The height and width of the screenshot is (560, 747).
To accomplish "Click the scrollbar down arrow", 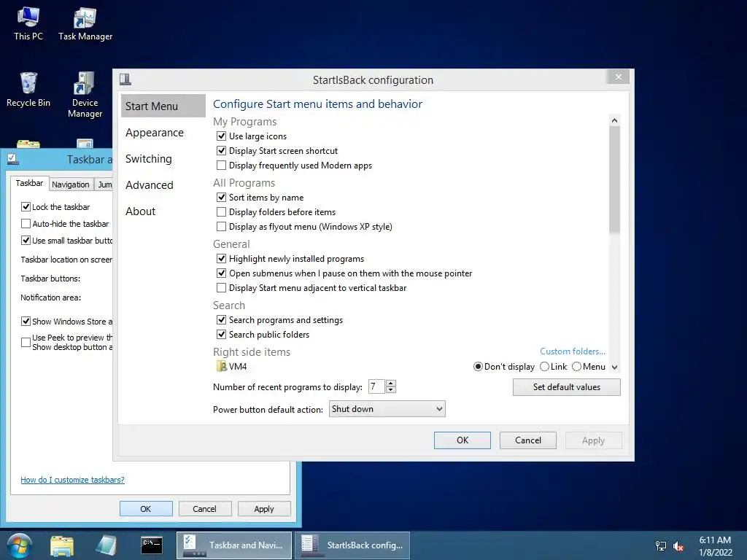I will (x=614, y=367).
